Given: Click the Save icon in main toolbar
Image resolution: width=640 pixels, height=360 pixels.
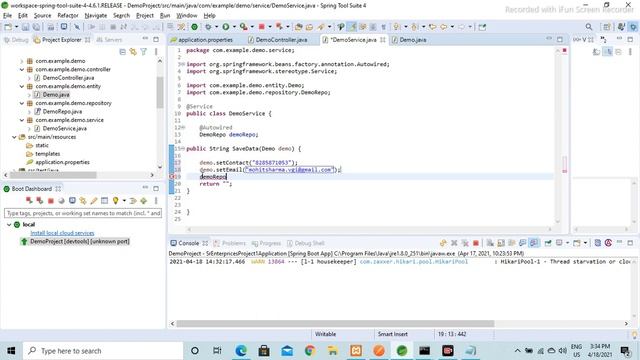Looking at the screenshot, I should (x=25, y=27).
